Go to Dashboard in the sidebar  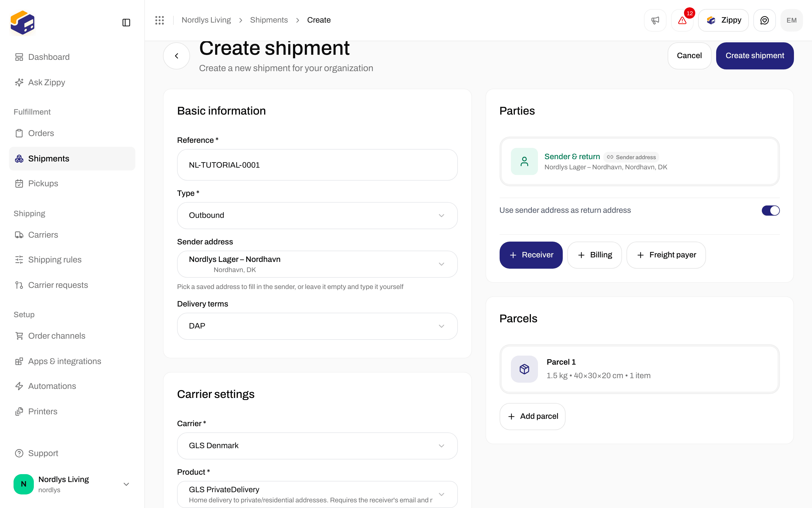pos(72,57)
